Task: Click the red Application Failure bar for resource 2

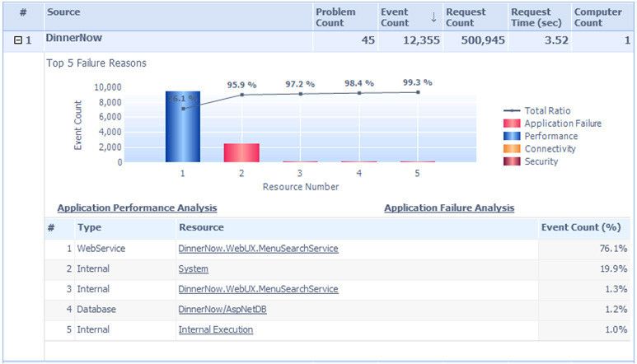Action: [x=241, y=152]
